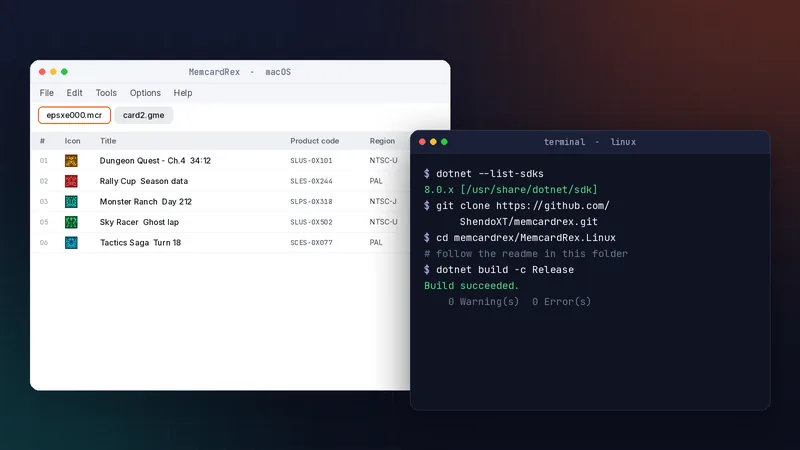
Task: Open the Options menu
Action: 145,93
